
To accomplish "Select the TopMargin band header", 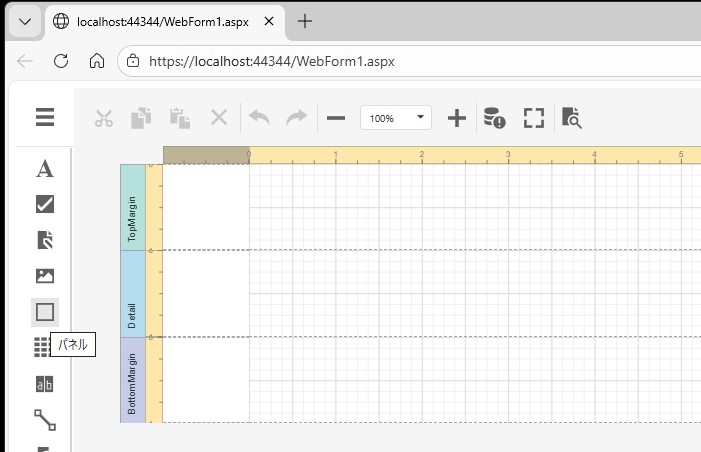I will (x=132, y=207).
